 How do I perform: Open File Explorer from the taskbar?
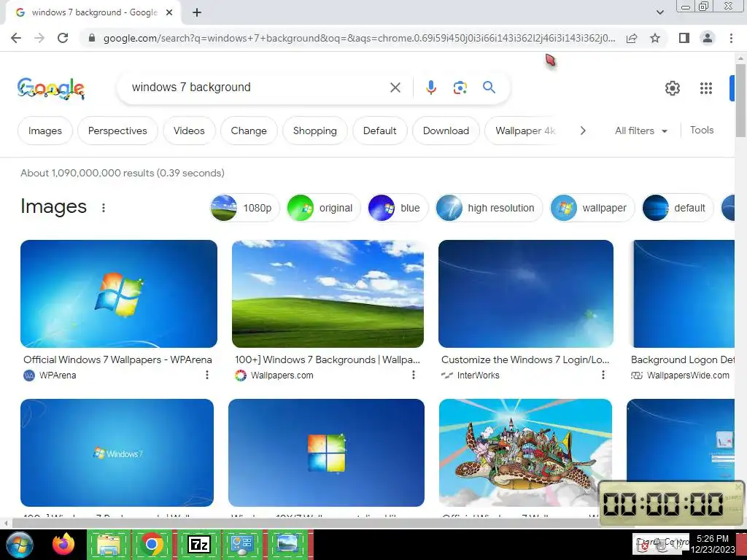108,544
